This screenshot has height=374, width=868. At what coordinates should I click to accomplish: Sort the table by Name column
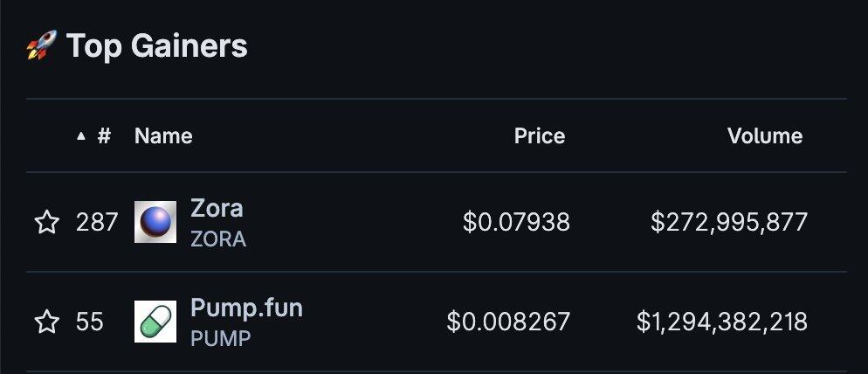click(163, 135)
